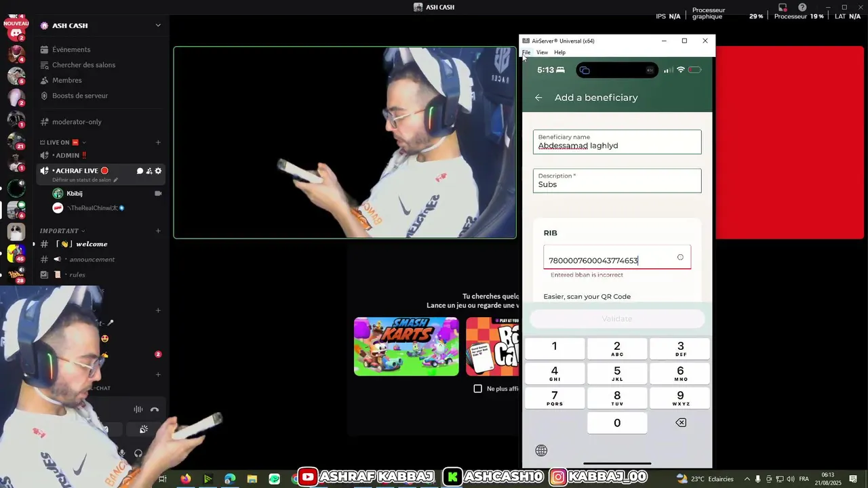This screenshot has width=868, height=488.
Task: Open AirServer Help menu
Action: tap(559, 52)
